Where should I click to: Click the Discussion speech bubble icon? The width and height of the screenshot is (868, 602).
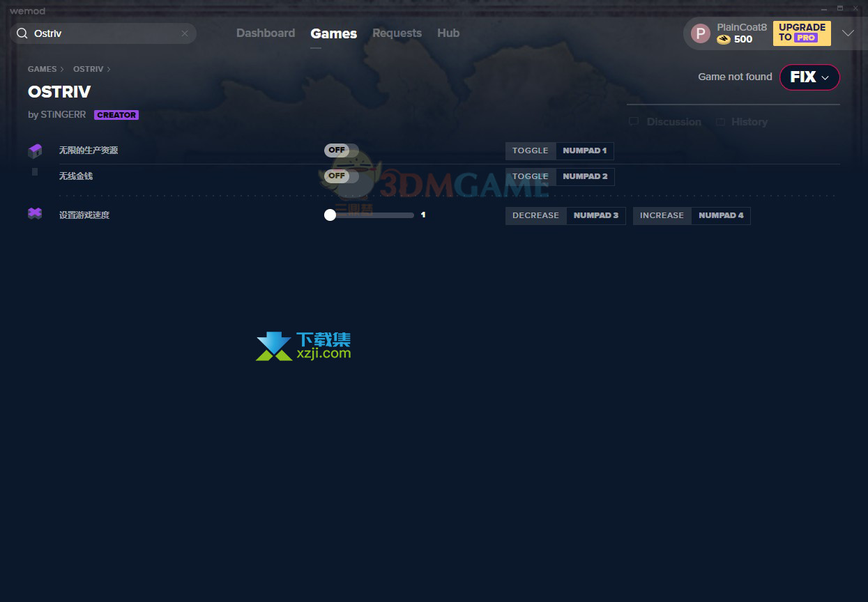pyautogui.click(x=634, y=122)
